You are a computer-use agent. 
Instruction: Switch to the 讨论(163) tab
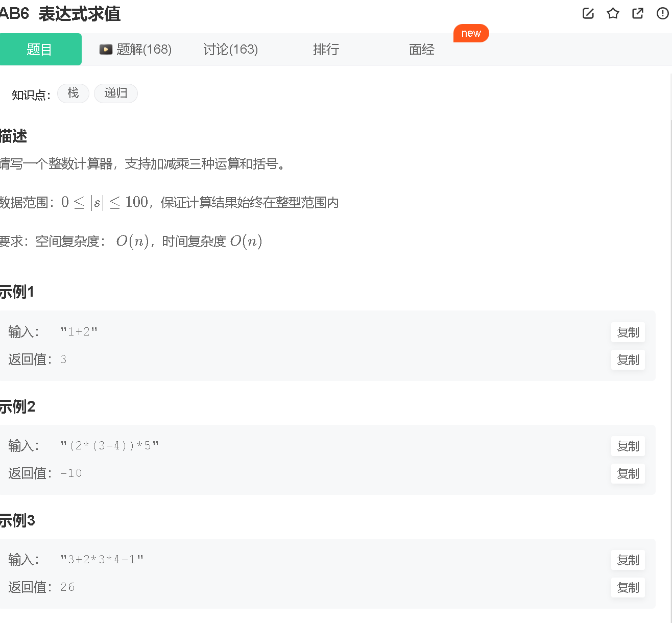(x=231, y=50)
